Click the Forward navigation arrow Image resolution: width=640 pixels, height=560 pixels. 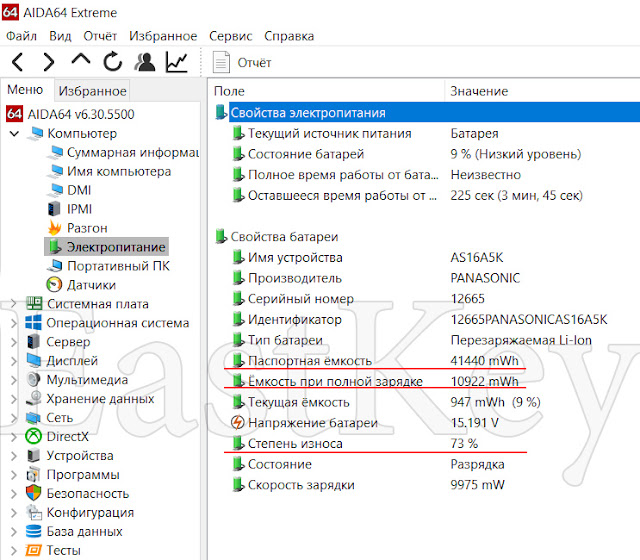pyautogui.click(x=49, y=62)
